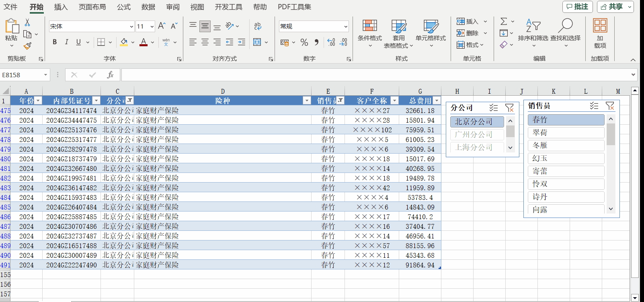This screenshot has width=644, height=302.
Task: Click the 批注 comments button
Action: pos(577,7)
